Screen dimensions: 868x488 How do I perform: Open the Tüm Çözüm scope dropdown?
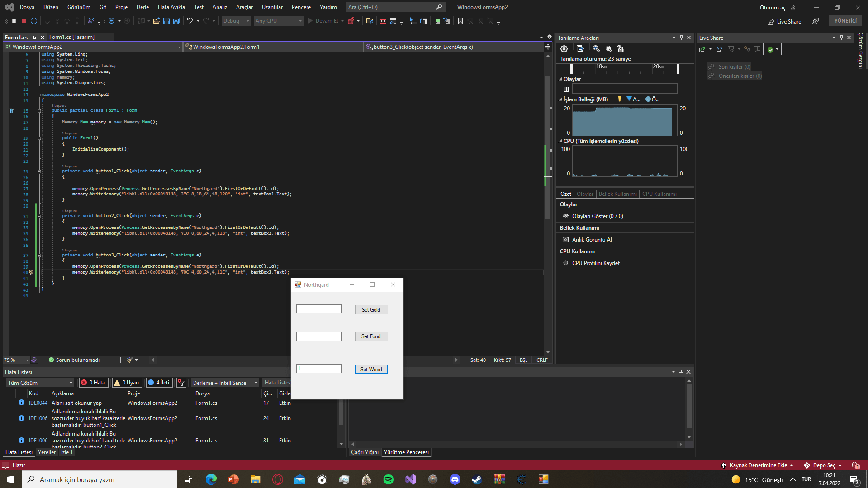pos(40,383)
